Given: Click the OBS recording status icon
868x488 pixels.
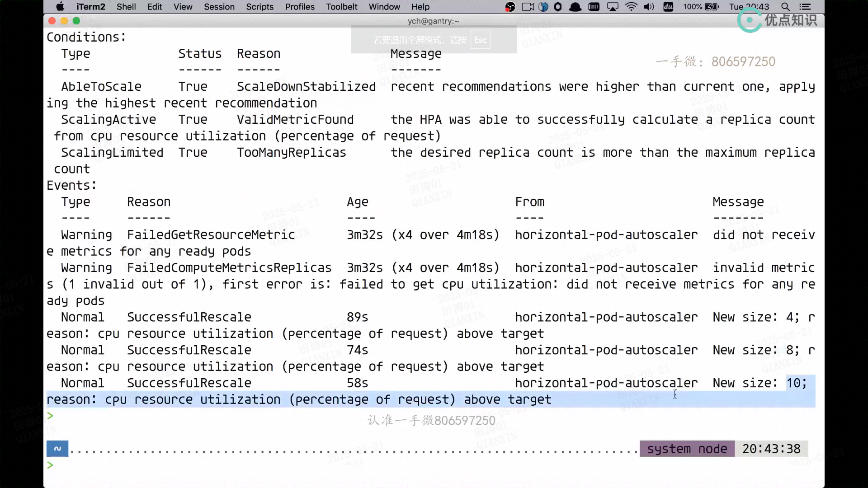Looking at the screenshot, I should [x=510, y=7].
